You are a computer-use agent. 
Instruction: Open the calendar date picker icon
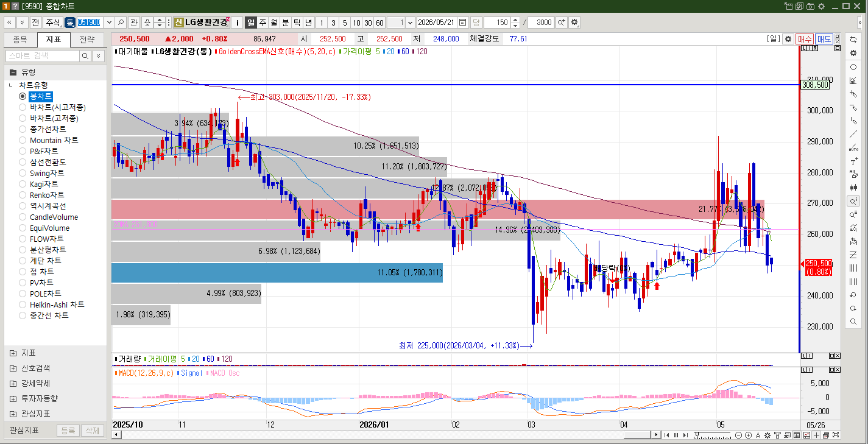463,23
